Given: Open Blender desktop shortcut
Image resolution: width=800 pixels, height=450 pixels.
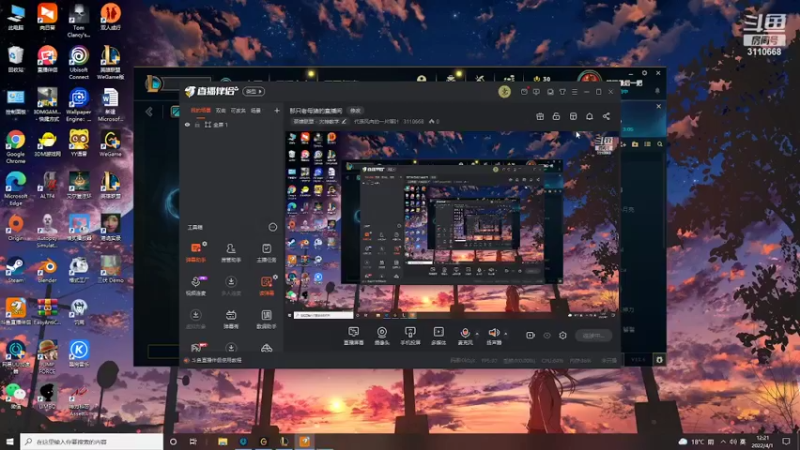Looking at the screenshot, I should click(47, 270).
